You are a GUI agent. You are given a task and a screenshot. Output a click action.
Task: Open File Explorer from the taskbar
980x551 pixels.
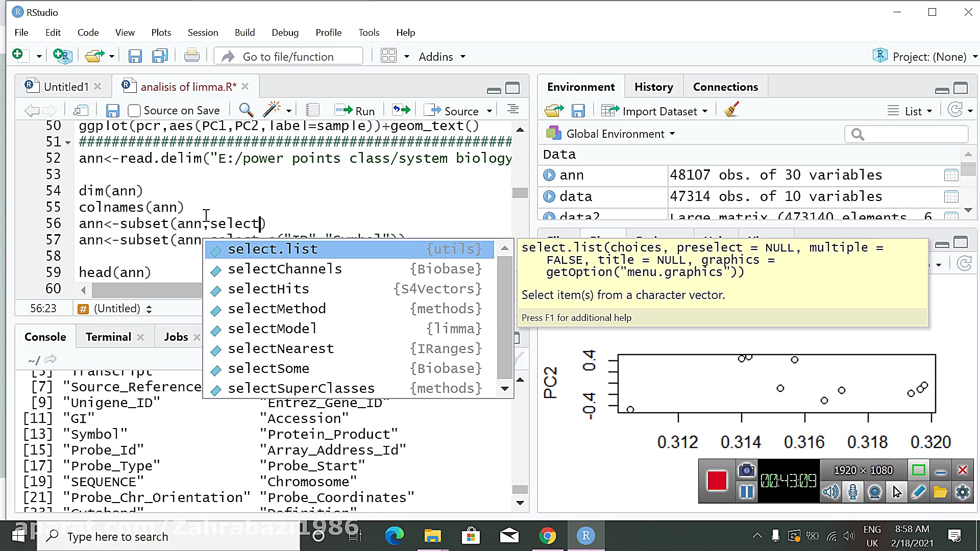pos(432,536)
